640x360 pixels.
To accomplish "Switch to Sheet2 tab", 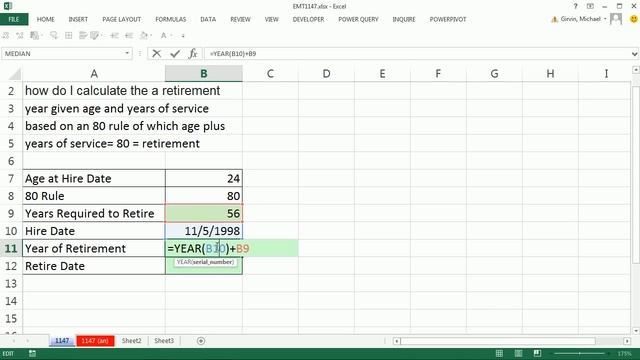I will pyautogui.click(x=131, y=341).
